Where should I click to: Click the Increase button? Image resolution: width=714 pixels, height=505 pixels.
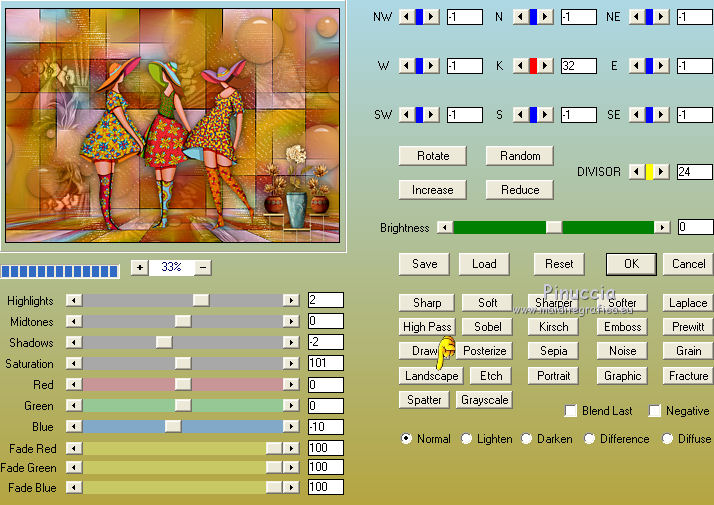[x=433, y=190]
